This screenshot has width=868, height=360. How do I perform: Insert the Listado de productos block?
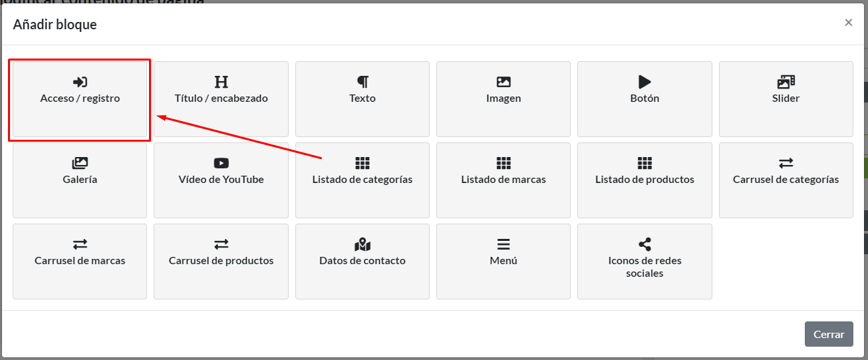[645, 180]
